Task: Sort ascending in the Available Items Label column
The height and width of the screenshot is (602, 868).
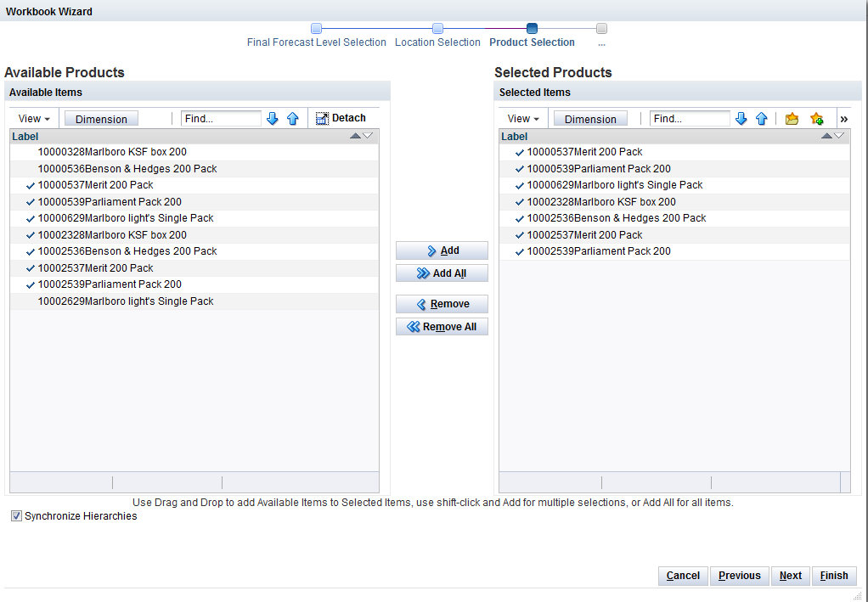Action: pyautogui.click(x=355, y=136)
